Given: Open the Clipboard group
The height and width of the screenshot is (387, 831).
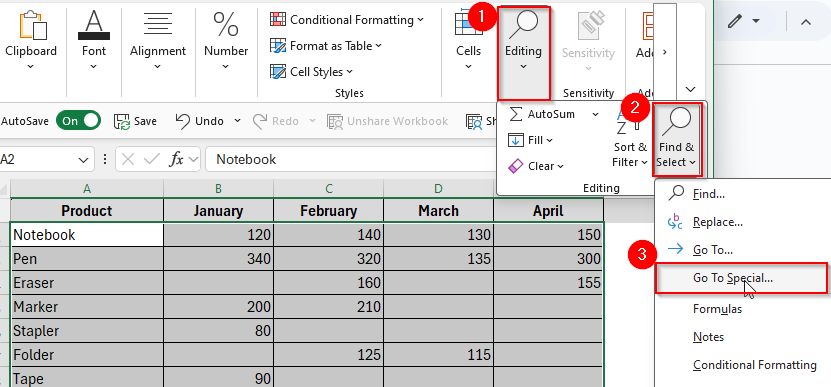Looking at the screenshot, I should [x=31, y=41].
